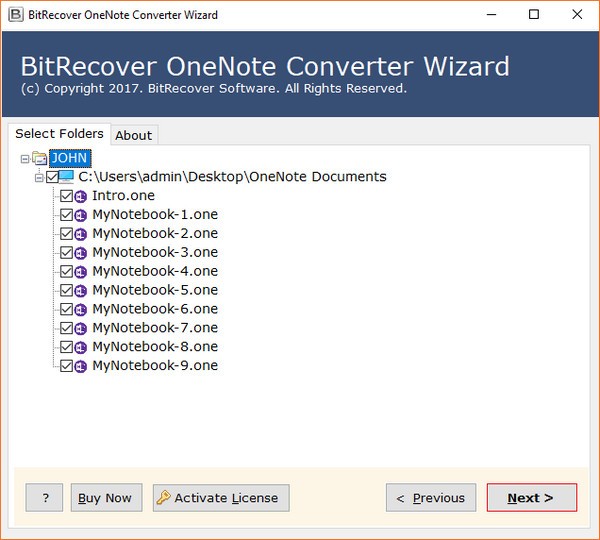The image size is (600, 540).
Task: Select the C:\Users\admin\Desktop\OneNote Documents path
Action: [232, 176]
